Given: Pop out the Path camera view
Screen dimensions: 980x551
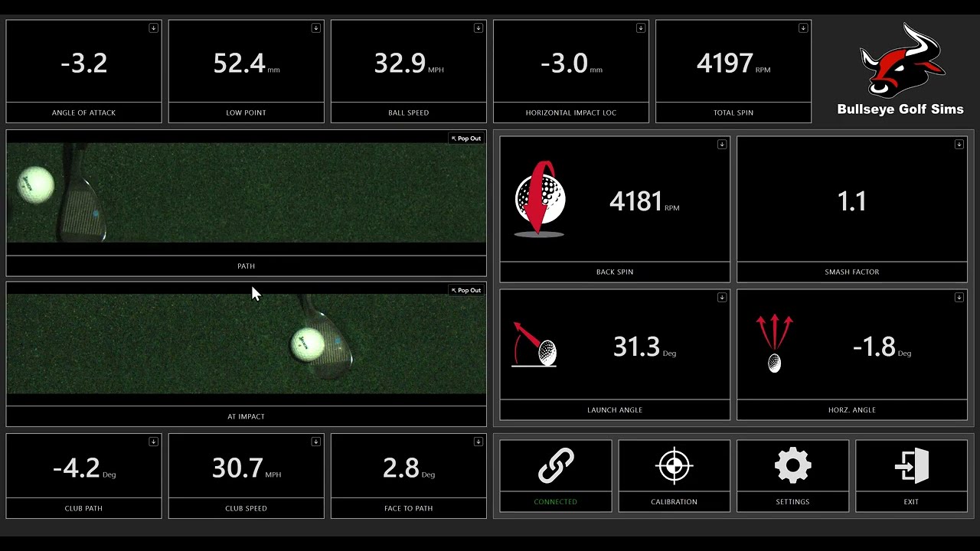Looking at the screenshot, I should pos(466,139).
